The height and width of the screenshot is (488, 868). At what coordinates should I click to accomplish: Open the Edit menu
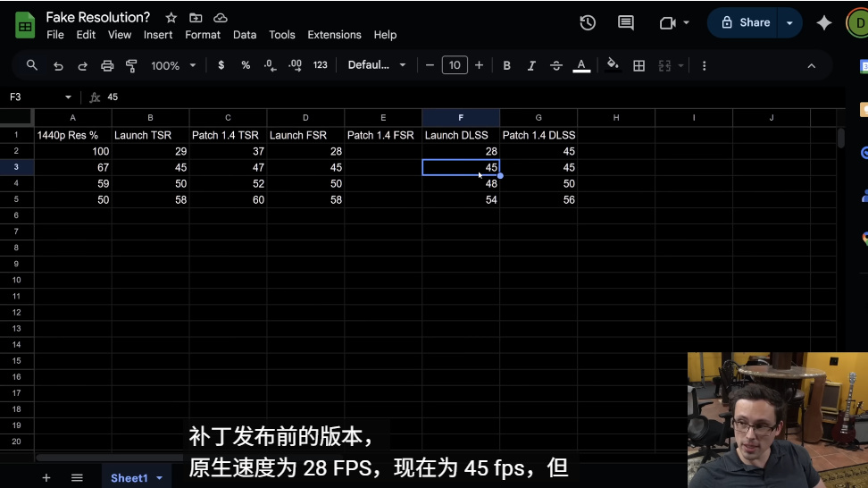click(x=86, y=35)
